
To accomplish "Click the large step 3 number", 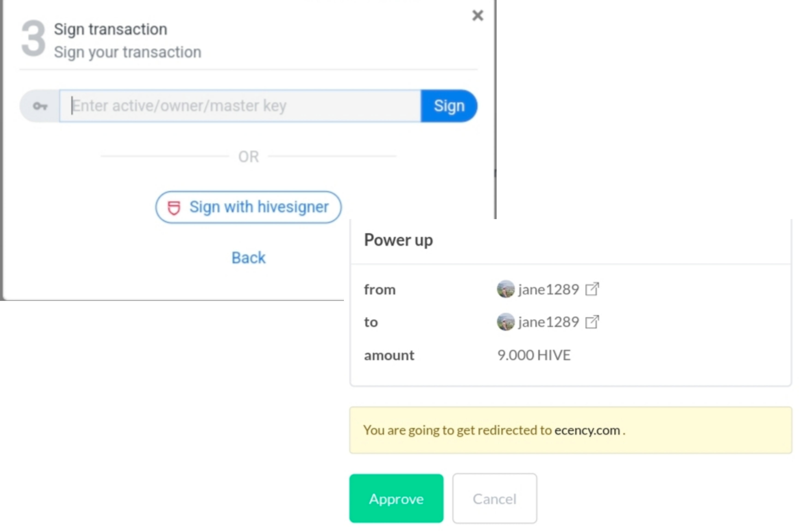I will 33,38.
